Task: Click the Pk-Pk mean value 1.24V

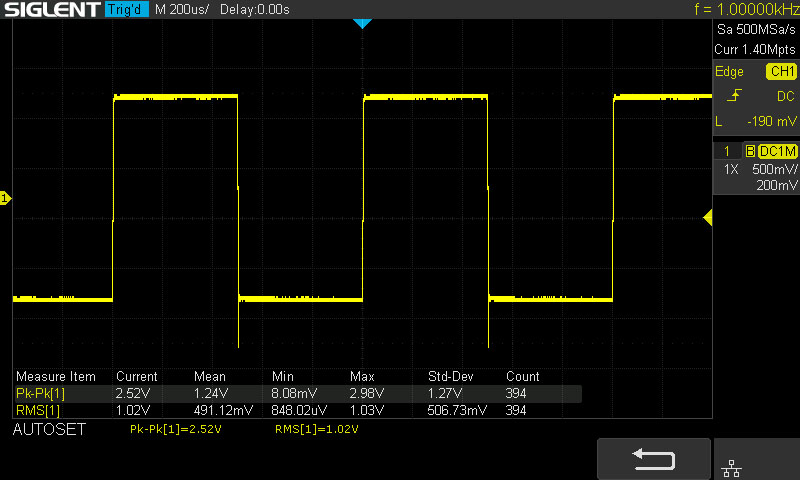Action: pos(211,393)
